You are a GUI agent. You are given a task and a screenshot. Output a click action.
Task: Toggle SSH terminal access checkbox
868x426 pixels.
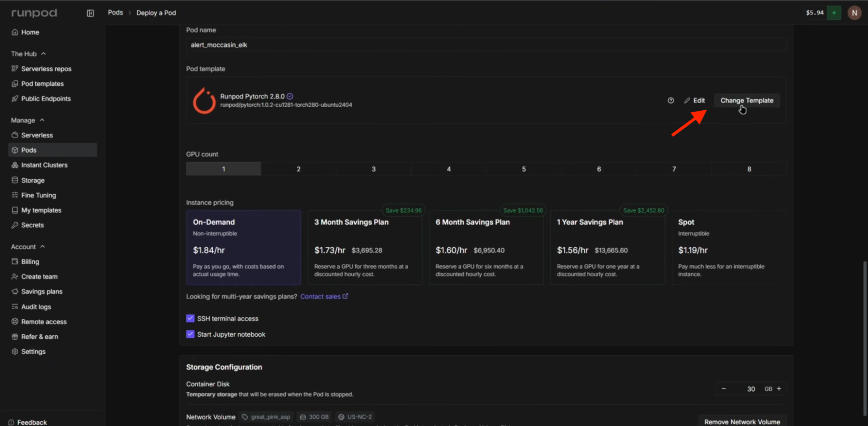[x=190, y=318]
